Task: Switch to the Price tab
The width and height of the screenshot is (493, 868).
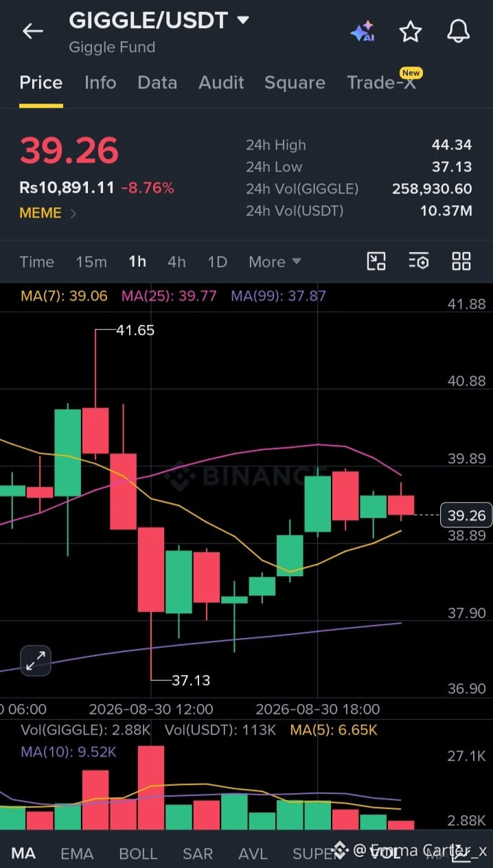Action: pos(41,82)
